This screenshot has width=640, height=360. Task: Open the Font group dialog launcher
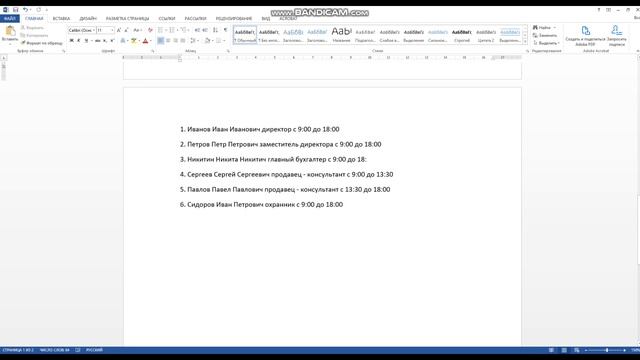click(153, 51)
